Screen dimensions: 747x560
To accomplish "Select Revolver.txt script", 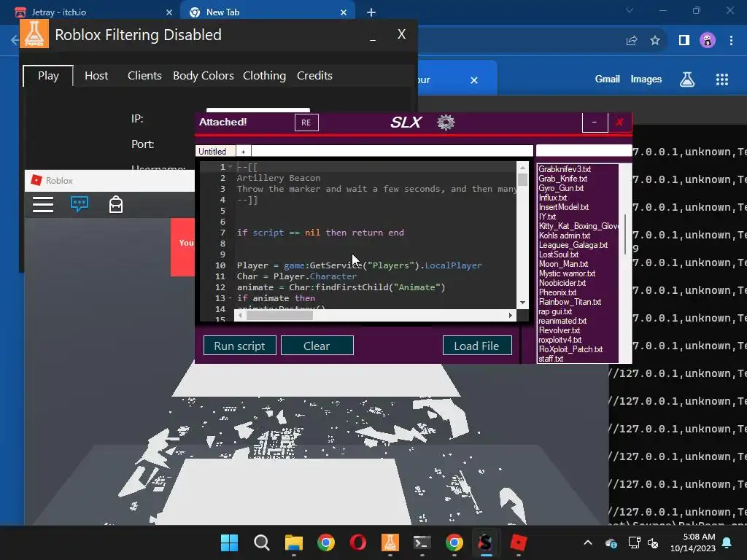I will coord(560,330).
